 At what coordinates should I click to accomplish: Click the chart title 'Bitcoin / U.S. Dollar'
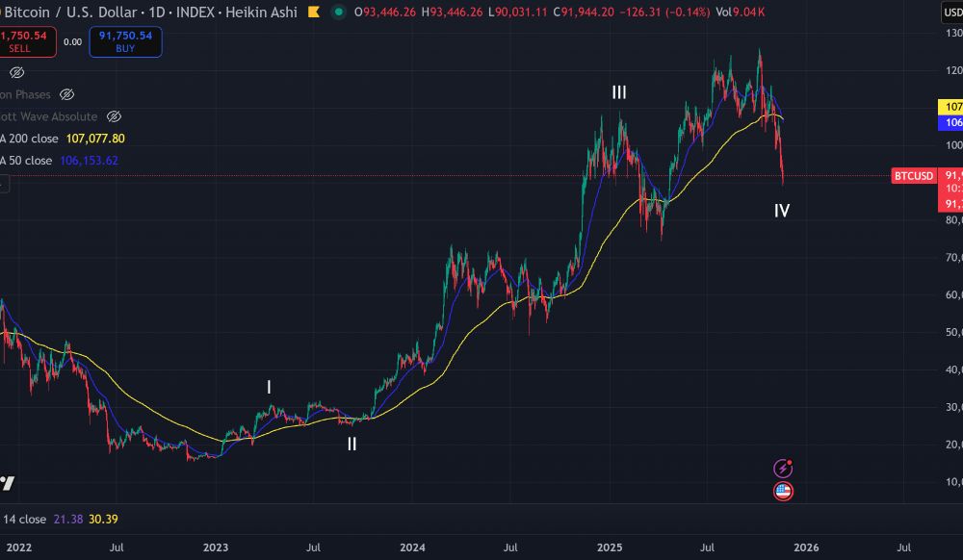pos(70,13)
